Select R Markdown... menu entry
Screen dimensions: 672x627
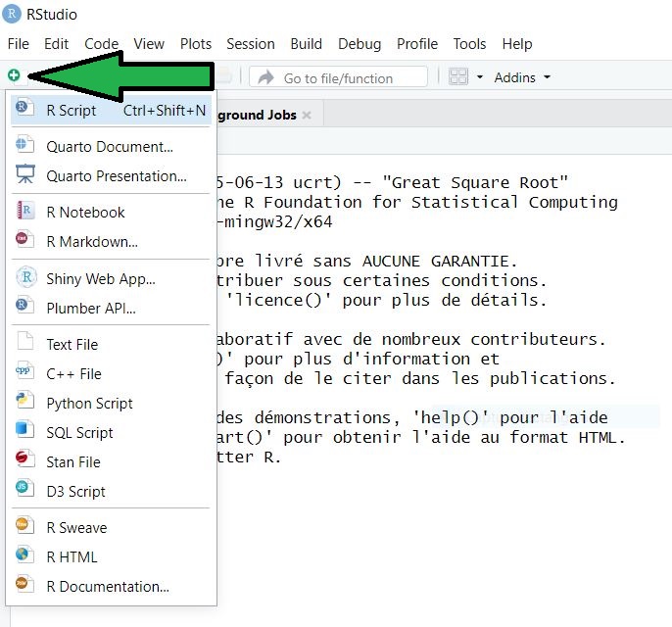point(111,242)
